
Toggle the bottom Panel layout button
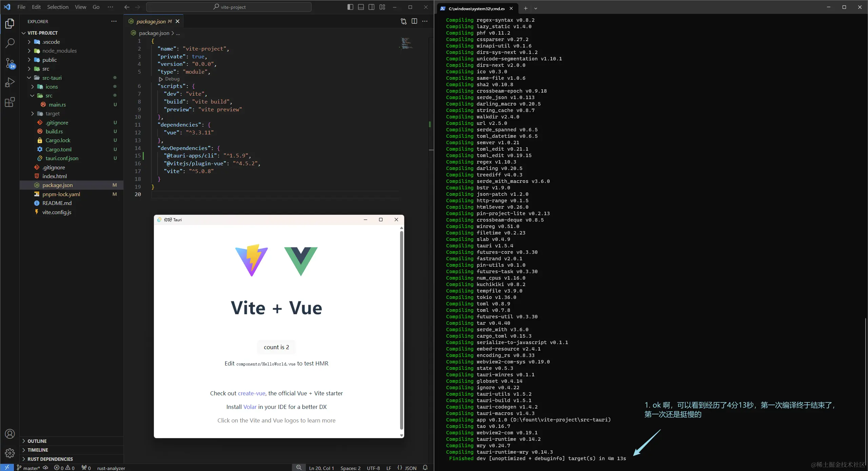tap(361, 7)
